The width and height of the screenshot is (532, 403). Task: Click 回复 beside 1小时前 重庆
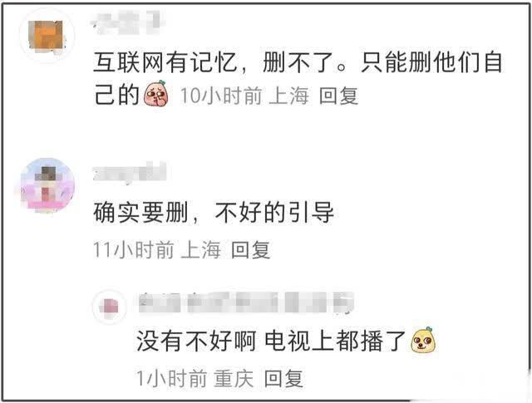tap(283, 378)
